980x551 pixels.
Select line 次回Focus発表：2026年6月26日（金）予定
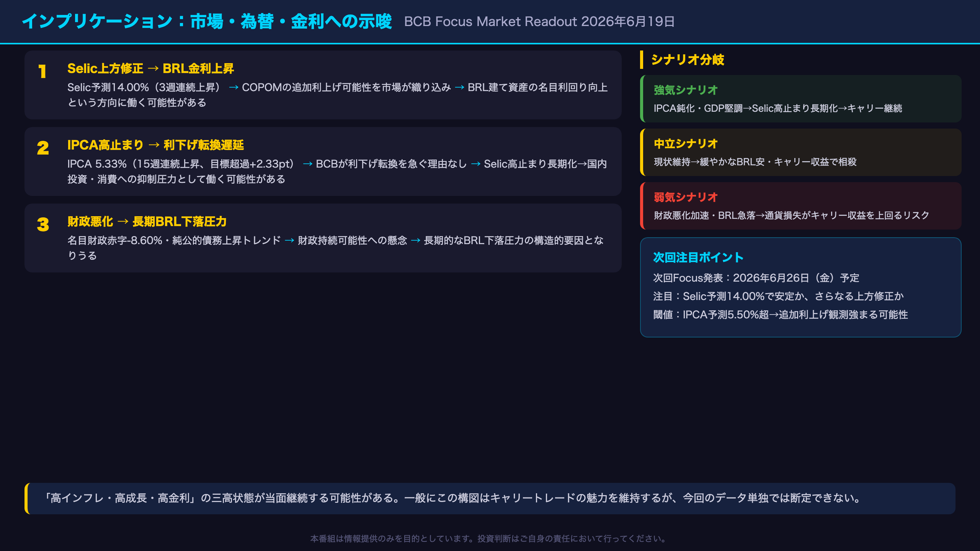[756, 278]
